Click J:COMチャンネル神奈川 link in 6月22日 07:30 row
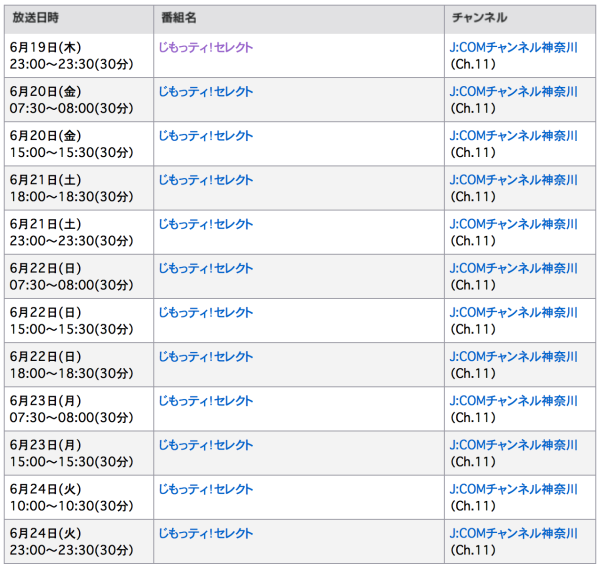The width and height of the screenshot is (600, 564). (514, 269)
